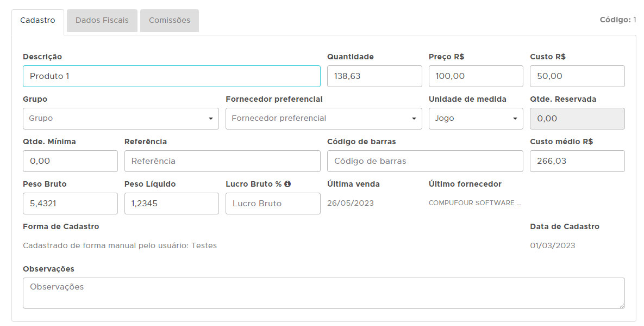Focus the Referência text field
Viewport: 644px width, 326px height.
click(x=222, y=161)
